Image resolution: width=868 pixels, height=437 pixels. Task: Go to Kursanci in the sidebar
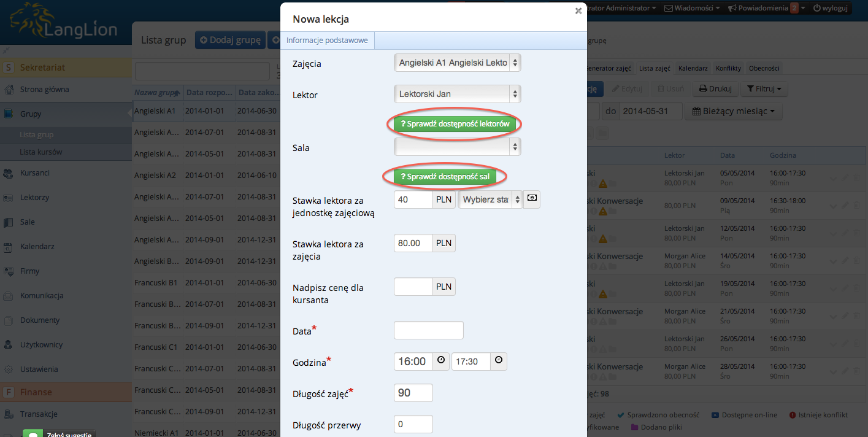click(x=34, y=173)
